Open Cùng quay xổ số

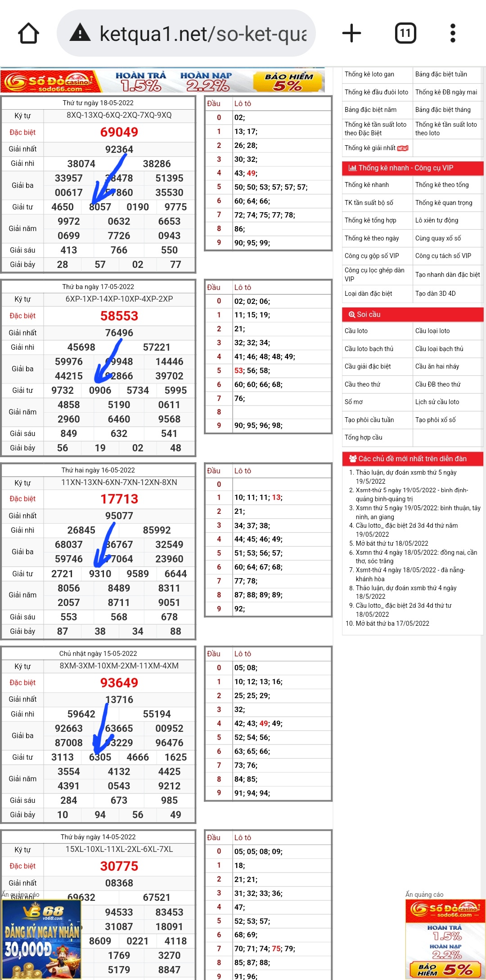tap(438, 238)
